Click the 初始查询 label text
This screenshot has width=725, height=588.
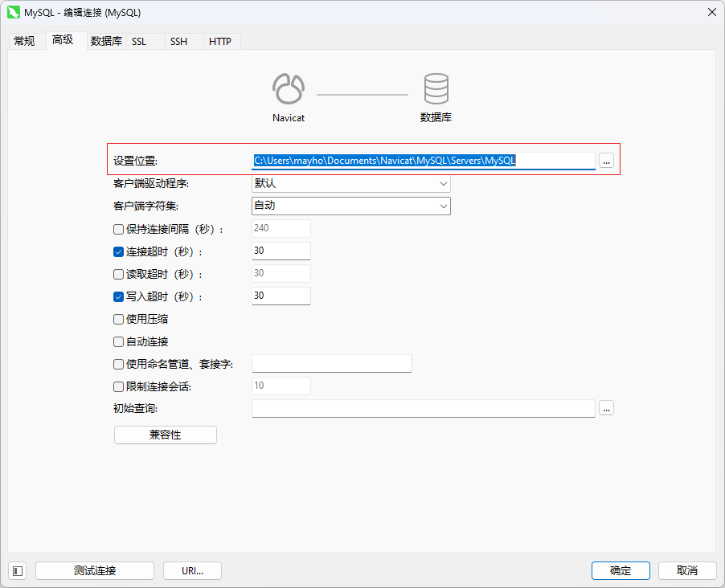click(136, 409)
